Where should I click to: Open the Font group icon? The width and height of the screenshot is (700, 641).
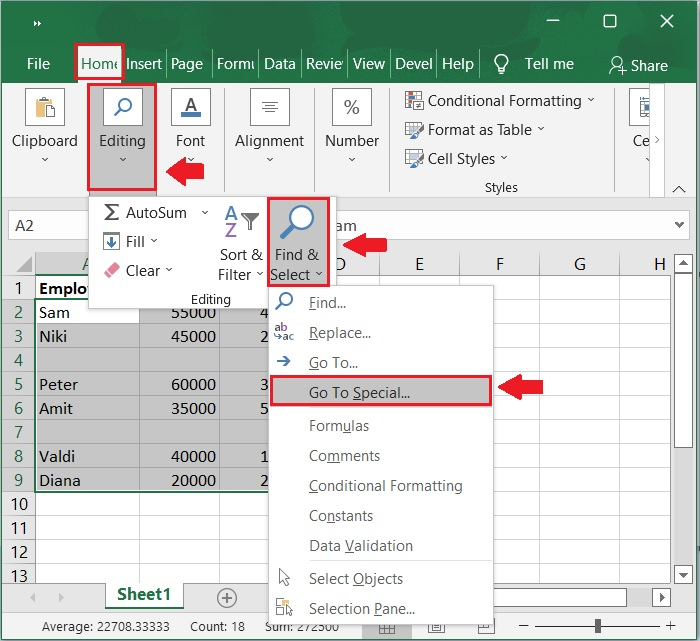[190, 108]
